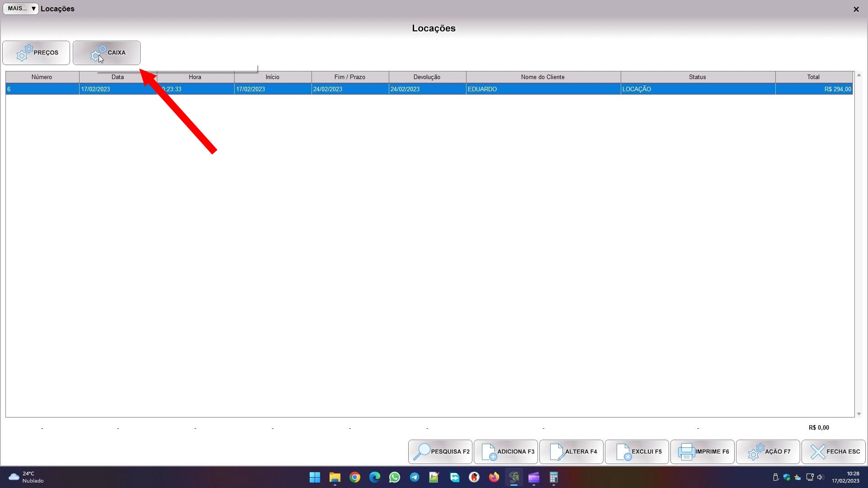Click the scrollbar down arrow

click(x=859, y=414)
